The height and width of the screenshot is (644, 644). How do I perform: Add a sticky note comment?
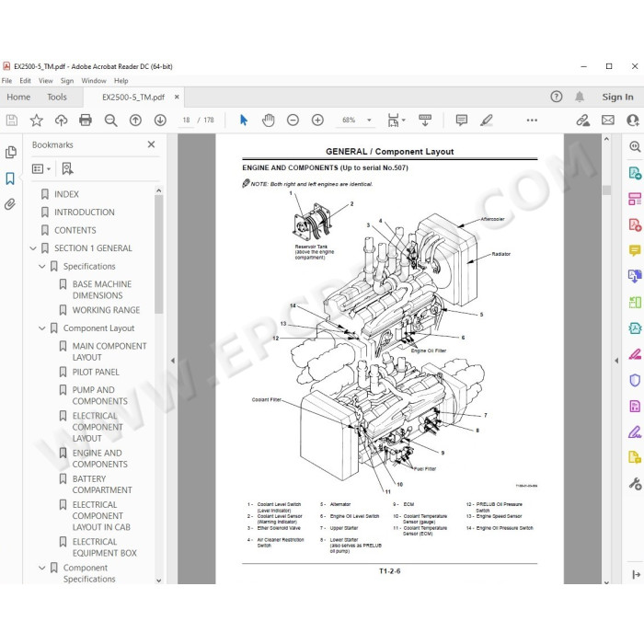click(x=462, y=121)
